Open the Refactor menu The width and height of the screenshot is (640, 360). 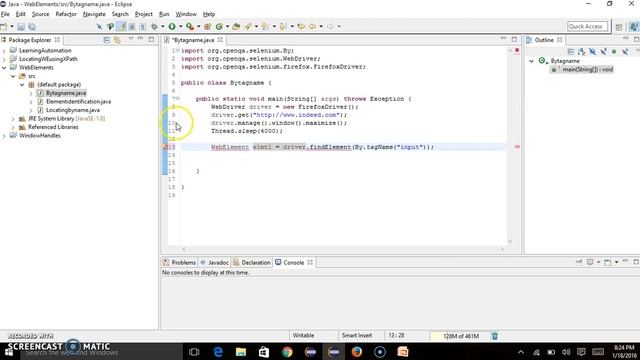pos(66,14)
